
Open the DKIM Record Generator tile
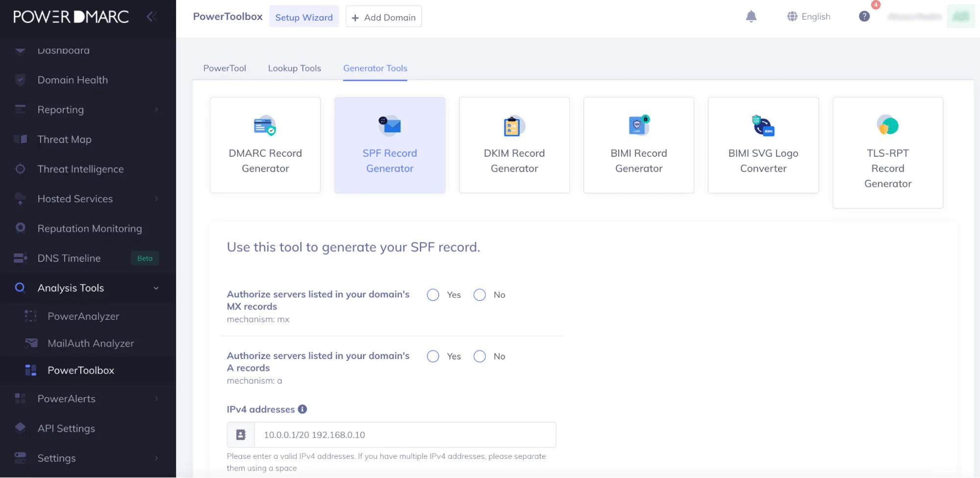(514, 145)
